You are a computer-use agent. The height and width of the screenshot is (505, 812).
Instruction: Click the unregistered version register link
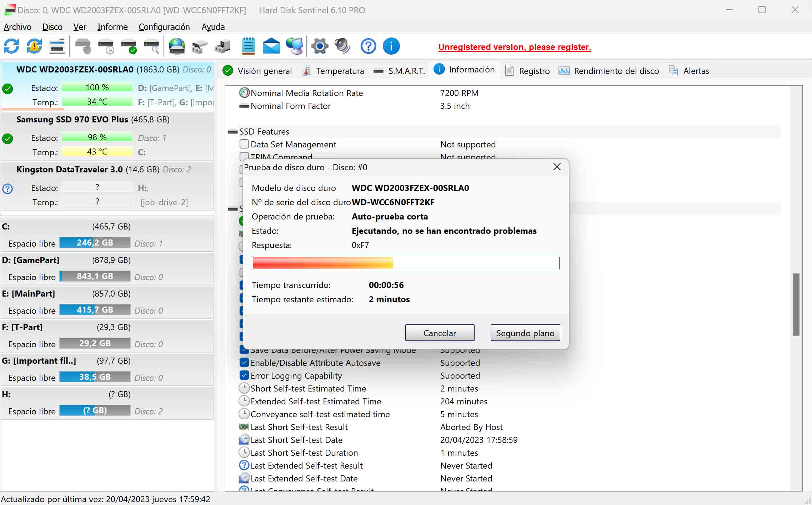[515, 47]
